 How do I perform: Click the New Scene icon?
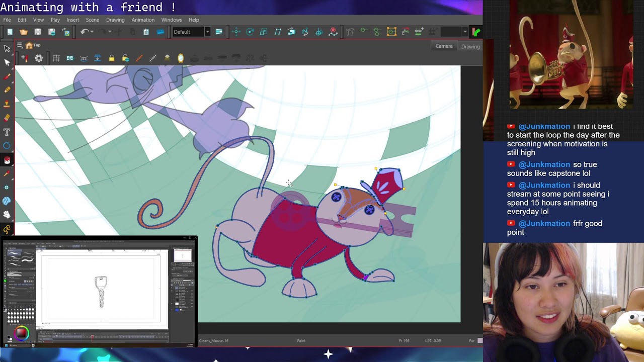(10, 32)
